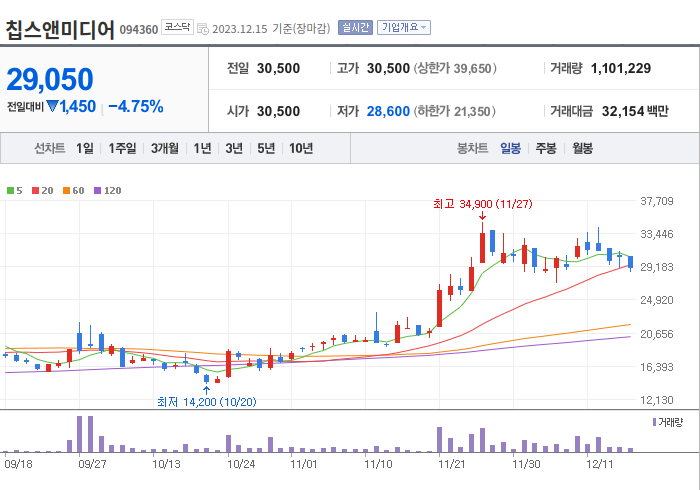Image resolution: width=700 pixels, height=490 pixels.
Task: Click the 최고 34,900 (11/27) marker
Action: point(483,204)
